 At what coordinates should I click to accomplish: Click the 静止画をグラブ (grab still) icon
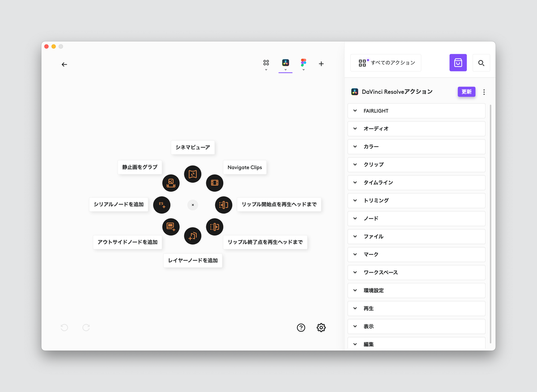pyautogui.click(x=170, y=183)
